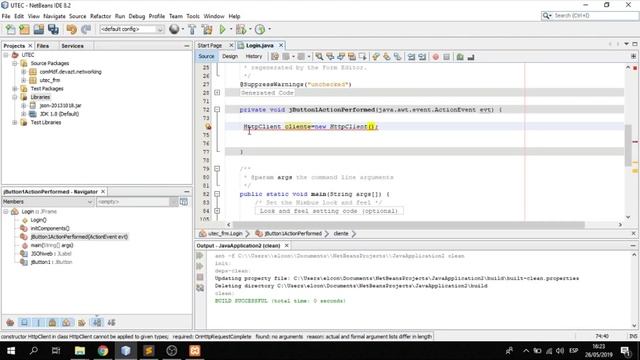This screenshot has height=360, width=640.
Task: Toggle Show Static Members filter in Navigator
Action: (38, 322)
